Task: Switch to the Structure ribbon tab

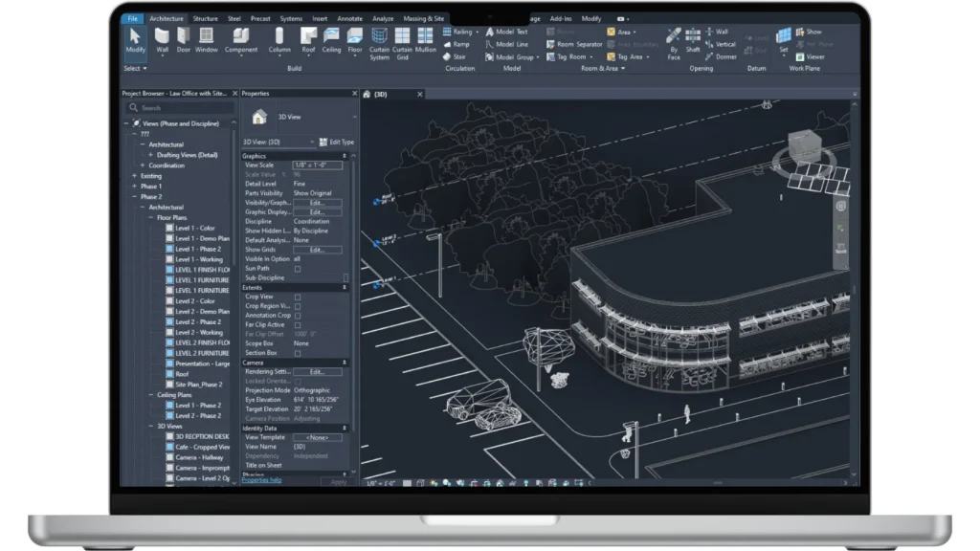Action: point(205,18)
